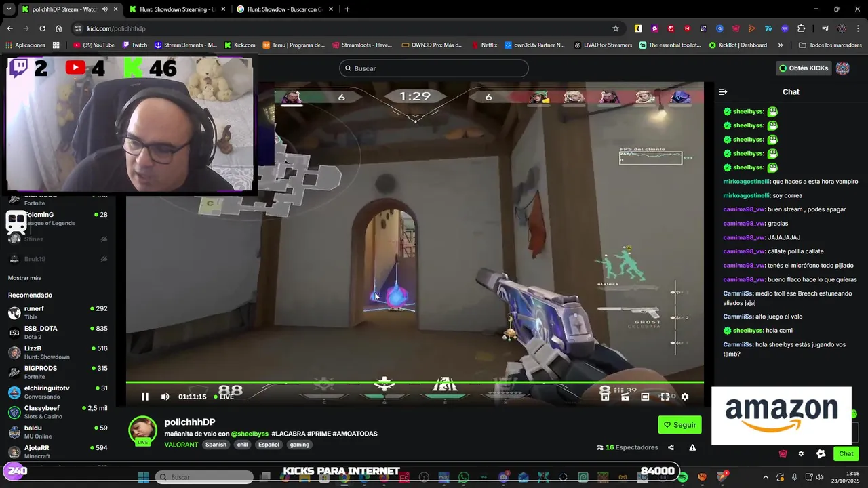Viewport: 868px width, 488px height.
Task: Collapse the chat panel with arrow icon
Action: [723, 91]
